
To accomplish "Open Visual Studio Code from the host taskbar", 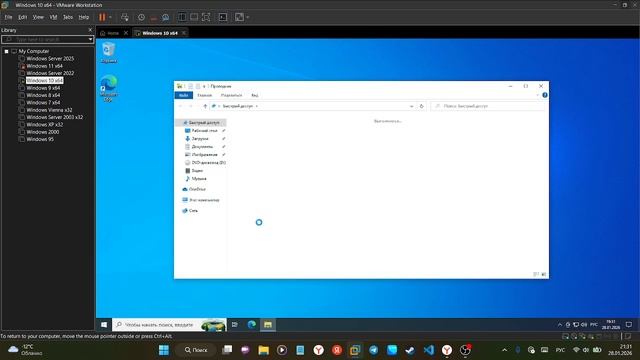I will [429, 350].
